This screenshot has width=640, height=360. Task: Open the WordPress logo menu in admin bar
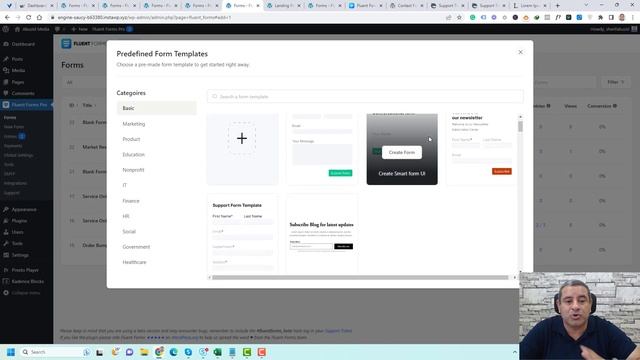click(6, 29)
